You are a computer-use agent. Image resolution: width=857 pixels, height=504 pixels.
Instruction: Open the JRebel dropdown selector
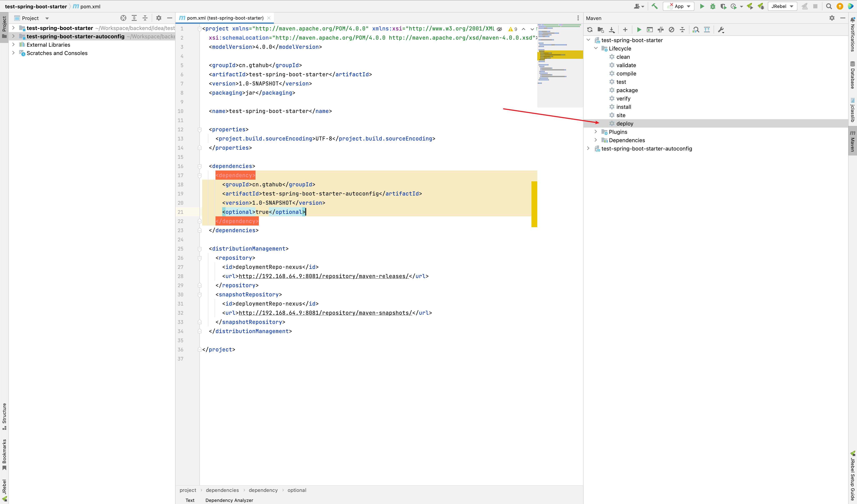pyautogui.click(x=782, y=6)
